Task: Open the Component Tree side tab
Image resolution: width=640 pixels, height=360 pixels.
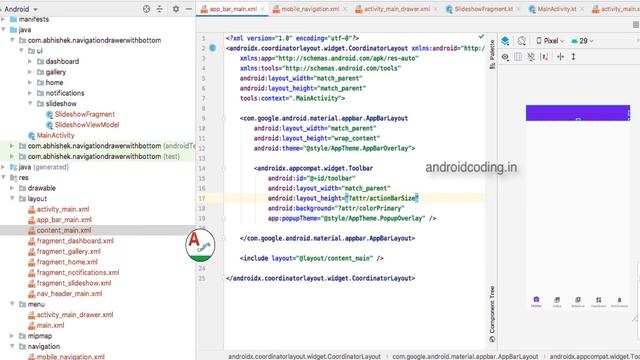Action: click(x=492, y=314)
